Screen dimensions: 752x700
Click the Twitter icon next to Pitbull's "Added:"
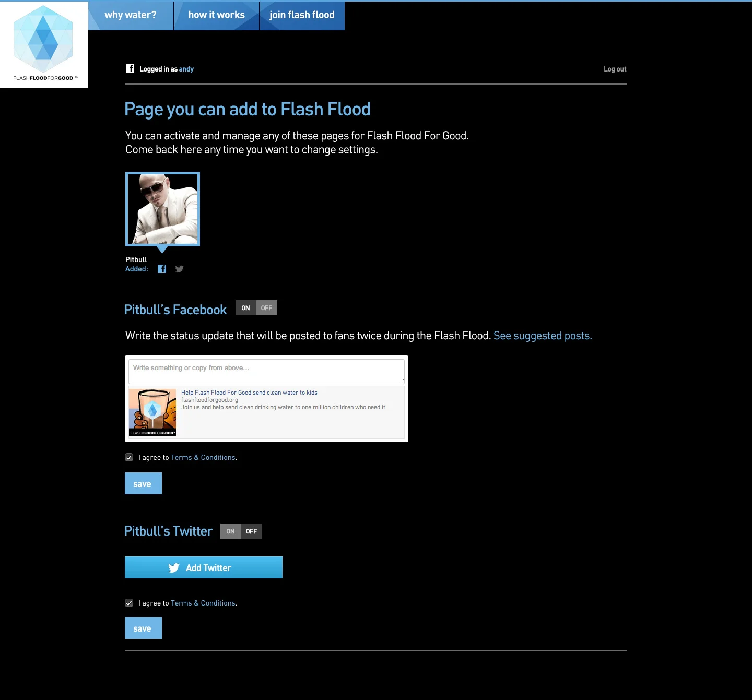pyautogui.click(x=179, y=269)
